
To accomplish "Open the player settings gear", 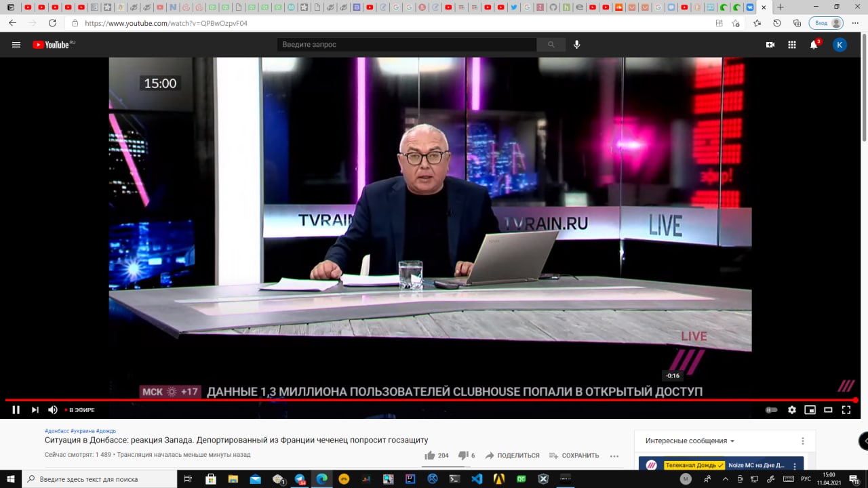I will tap(792, 410).
